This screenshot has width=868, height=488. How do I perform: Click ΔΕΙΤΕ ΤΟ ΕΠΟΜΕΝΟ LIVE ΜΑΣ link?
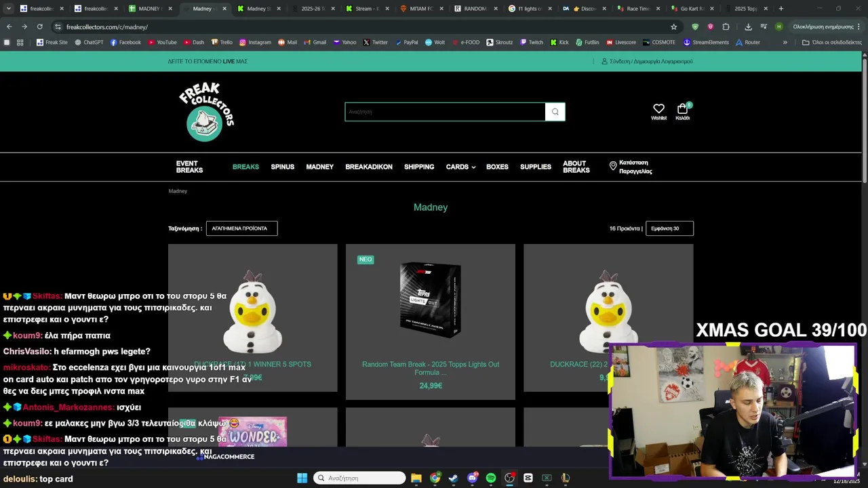coord(208,61)
